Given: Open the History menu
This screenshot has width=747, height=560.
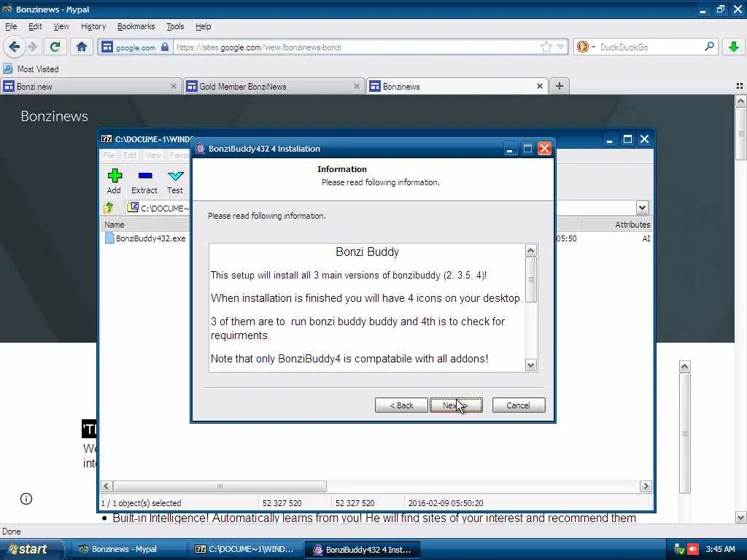Looking at the screenshot, I should 93,27.
